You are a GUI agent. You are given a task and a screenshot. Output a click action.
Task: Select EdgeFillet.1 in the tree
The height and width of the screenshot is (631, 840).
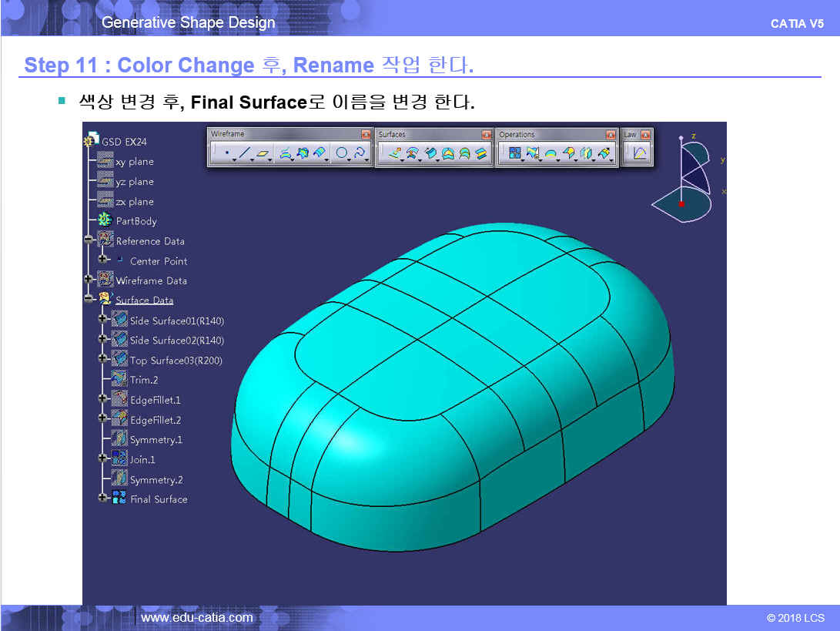tap(155, 400)
